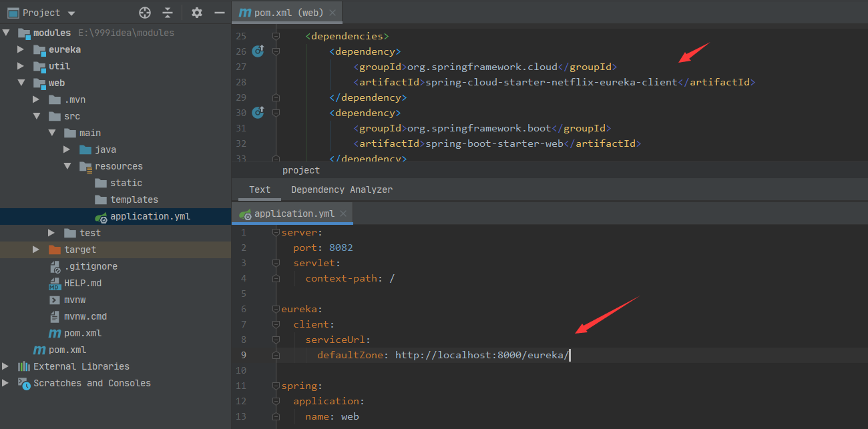This screenshot has height=429, width=868.
Task: Select External Libraries node
Action: 81,366
